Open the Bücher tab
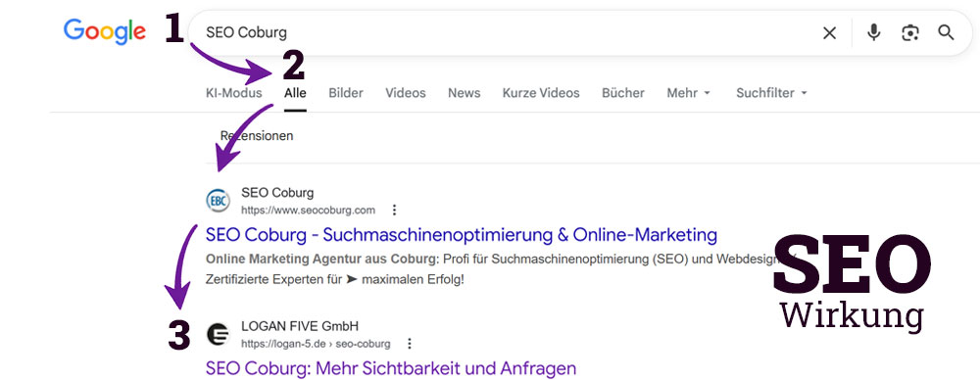 point(623,92)
